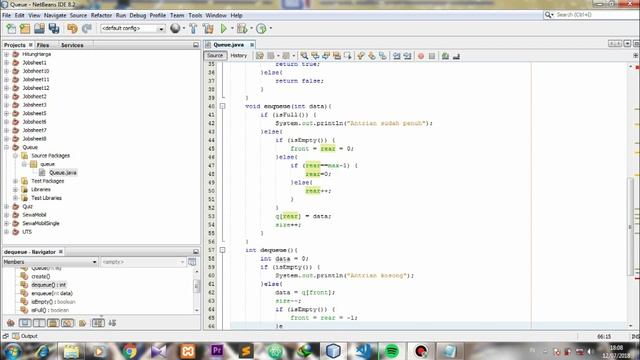The image size is (640, 360).
Task: Click the editor Find Selection magnifier icon
Action: pyautogui.click(x=304, y=56)
